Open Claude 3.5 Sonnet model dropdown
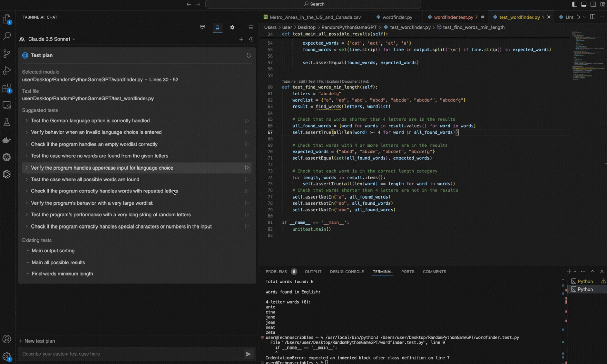The image size is (607, 364). pos(51,39)
